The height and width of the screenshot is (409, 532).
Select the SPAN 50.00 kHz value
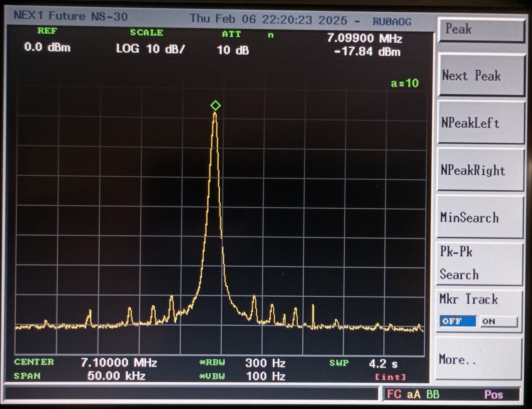click(x=116, y=376)
